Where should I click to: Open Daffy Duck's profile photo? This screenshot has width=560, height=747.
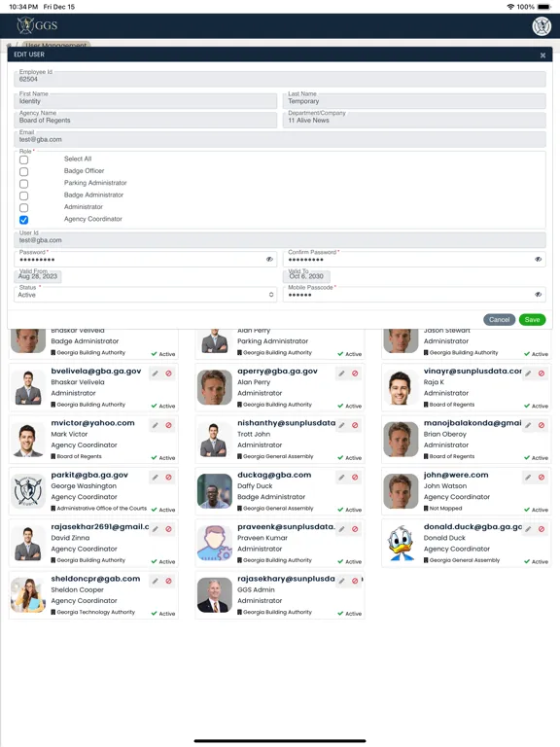pyautogui.click(x=214, y=491)
